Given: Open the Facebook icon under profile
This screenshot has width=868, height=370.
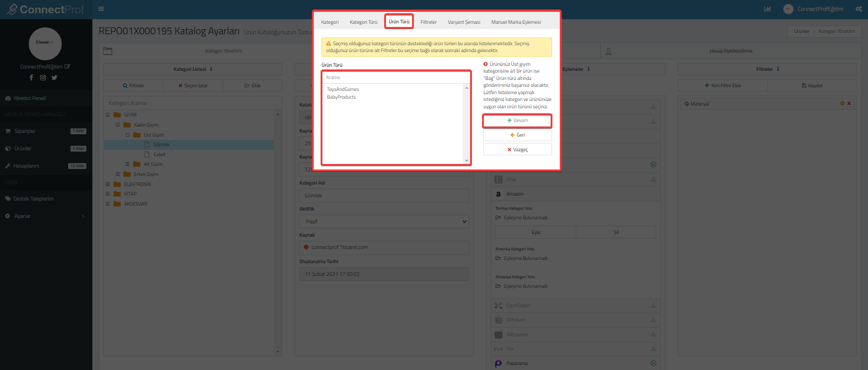Looking at the screenshot, I should pos(31,78).
